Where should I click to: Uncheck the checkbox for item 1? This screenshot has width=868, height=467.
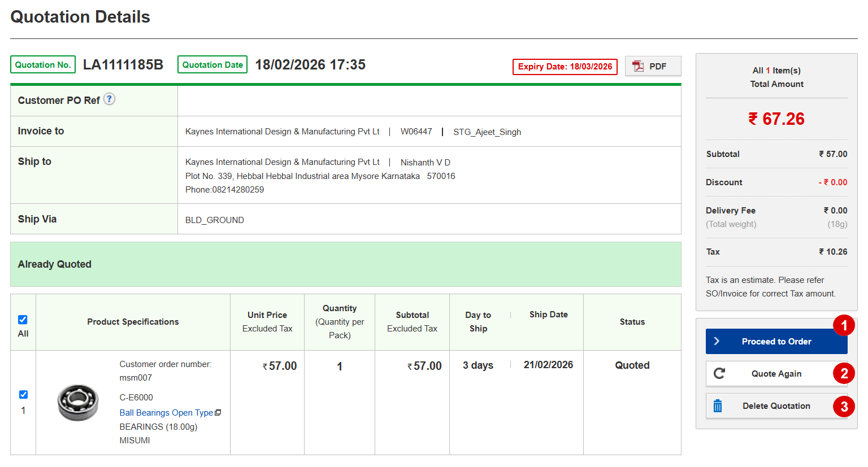pos(23,395)
